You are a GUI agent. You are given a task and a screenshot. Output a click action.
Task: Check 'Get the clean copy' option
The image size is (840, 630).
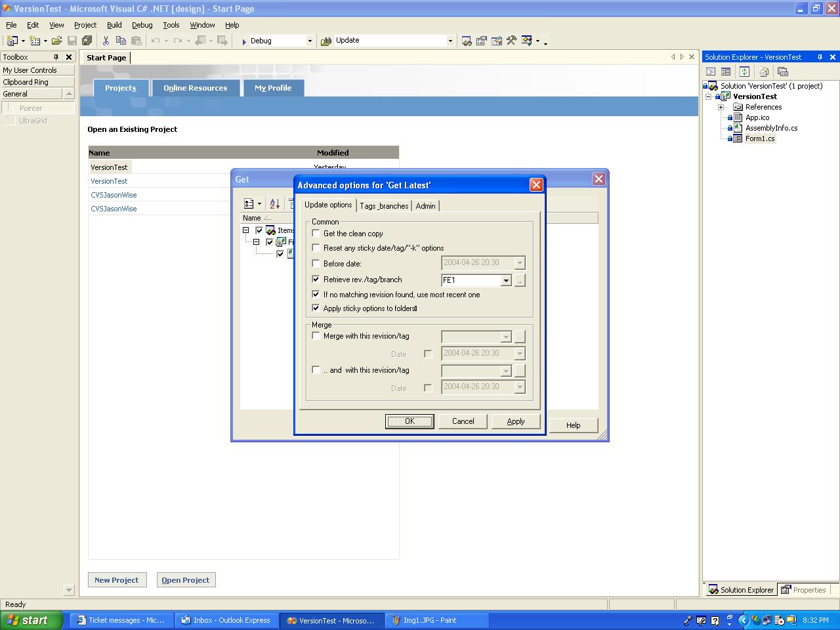[x=316, y=233]
